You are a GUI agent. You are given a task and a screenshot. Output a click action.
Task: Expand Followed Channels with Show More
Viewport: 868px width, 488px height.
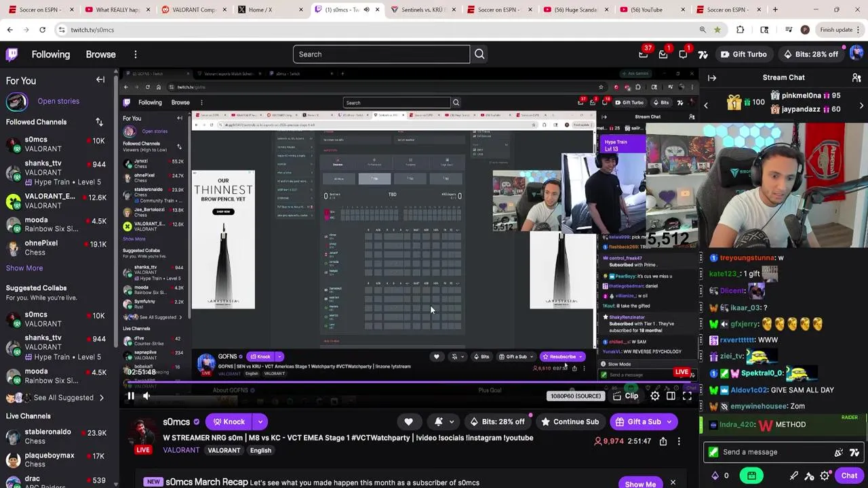[24, 268]
